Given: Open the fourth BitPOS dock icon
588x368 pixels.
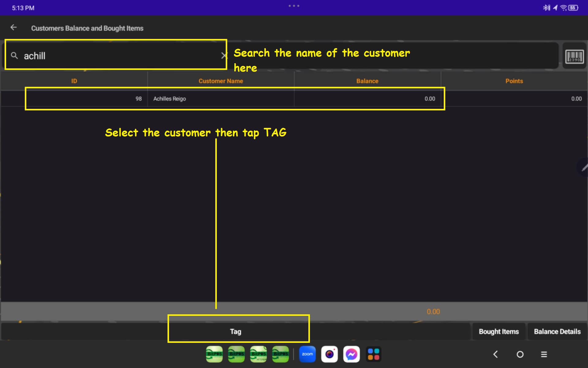Looking at the screenshot, I should [281, 354].
